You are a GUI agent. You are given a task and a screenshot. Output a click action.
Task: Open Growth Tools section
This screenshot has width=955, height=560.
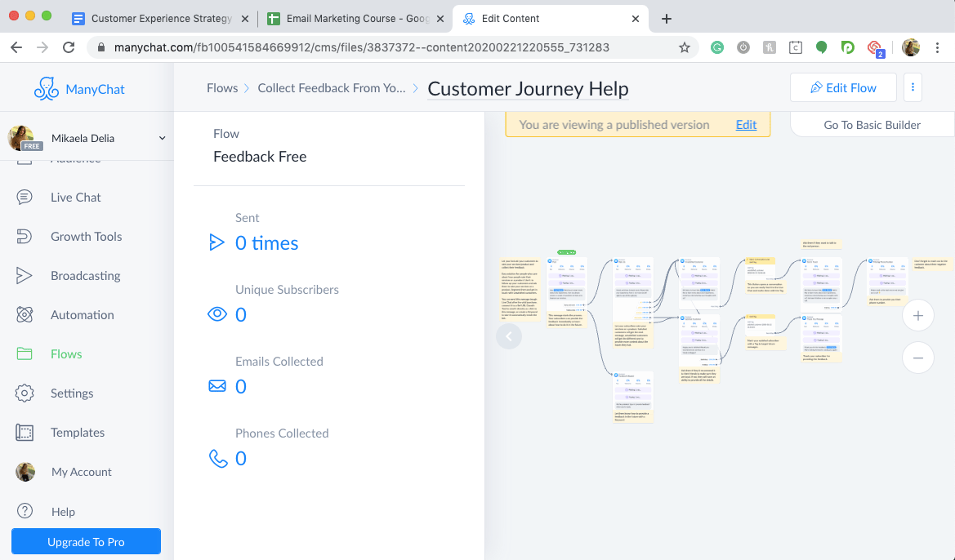click(86, 236)
